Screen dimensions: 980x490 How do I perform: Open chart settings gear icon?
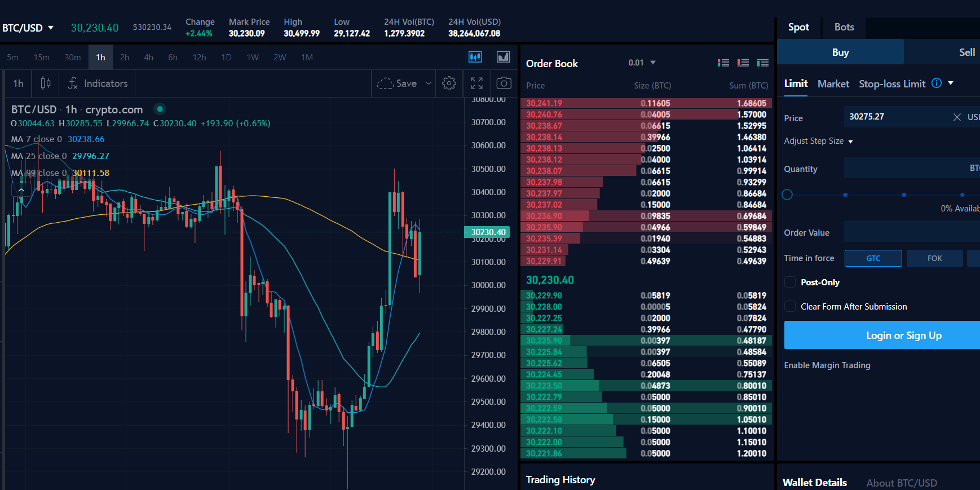[x=449, y=83]
